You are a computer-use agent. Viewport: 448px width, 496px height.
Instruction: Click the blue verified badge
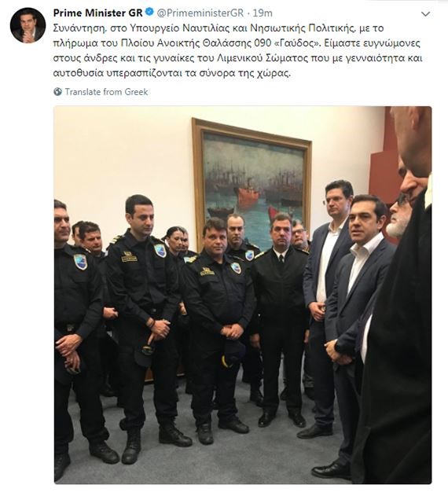[149, 13]
